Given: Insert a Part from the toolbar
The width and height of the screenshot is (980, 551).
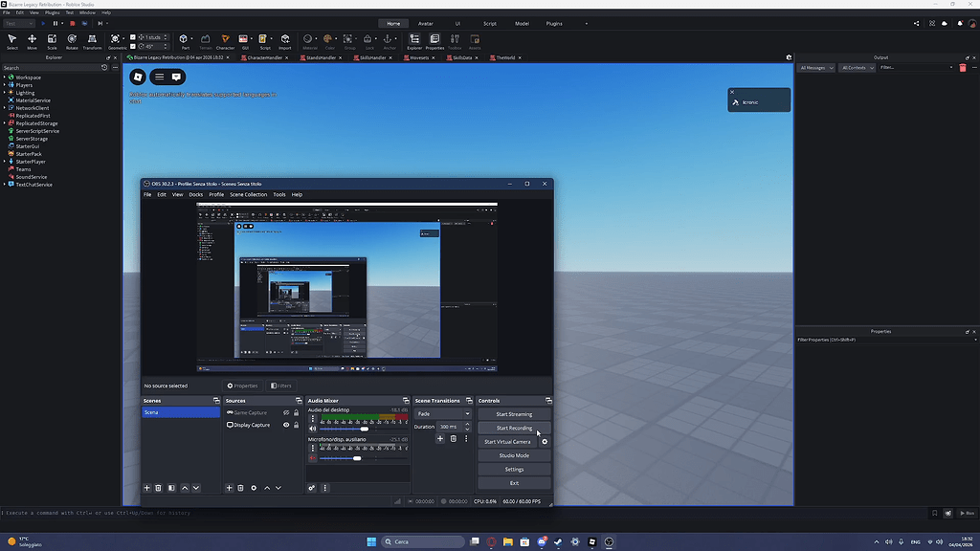Looking at the screenshot, I should (185, 41).
